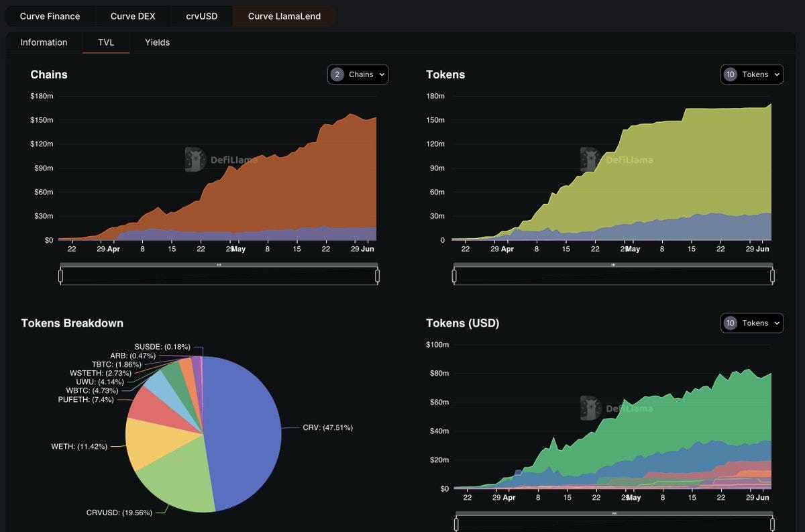Viewport: 805px width, 532px height.
Task: Click the 180m axis label in Tokens chart
Action: (x=435, y=97)
